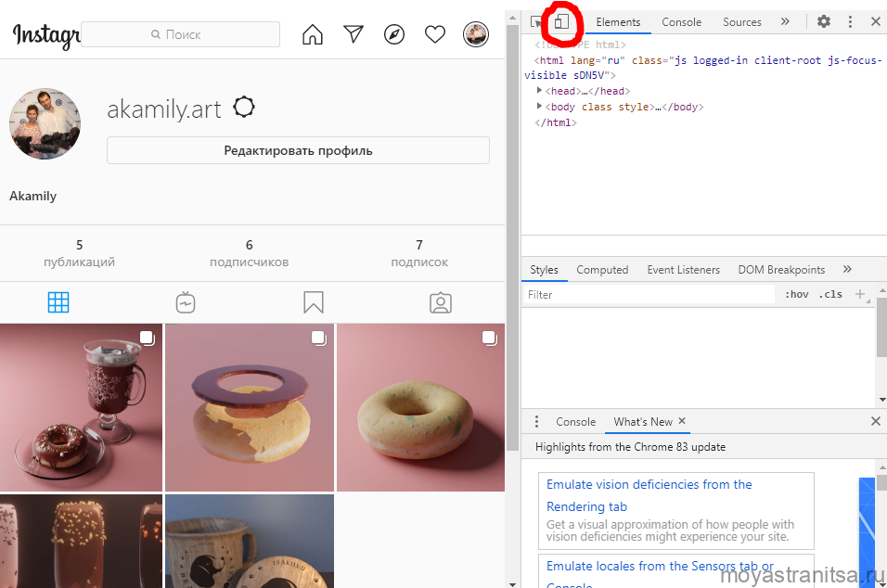
Task: Expand the head element node
Action: coord(539,91)
